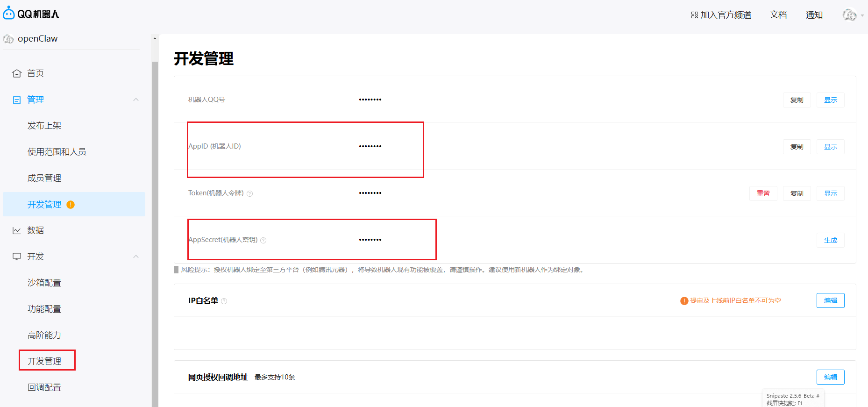
Task: Open 通知 notifications
Action: (x=814, y=15)
